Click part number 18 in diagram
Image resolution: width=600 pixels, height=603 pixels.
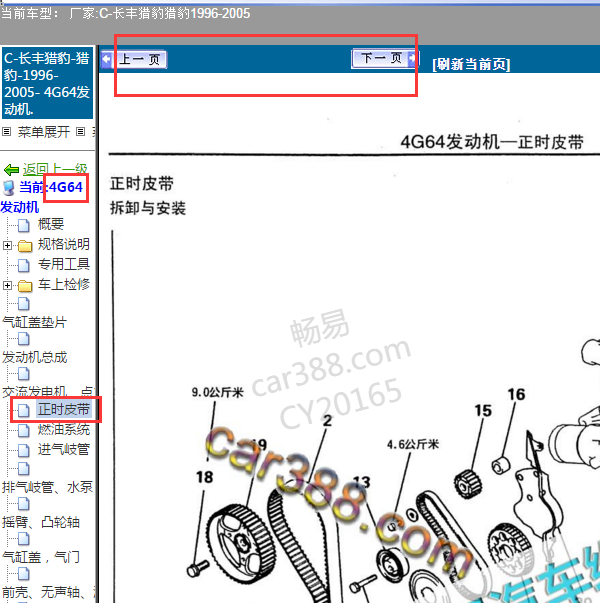pos(204,477)
